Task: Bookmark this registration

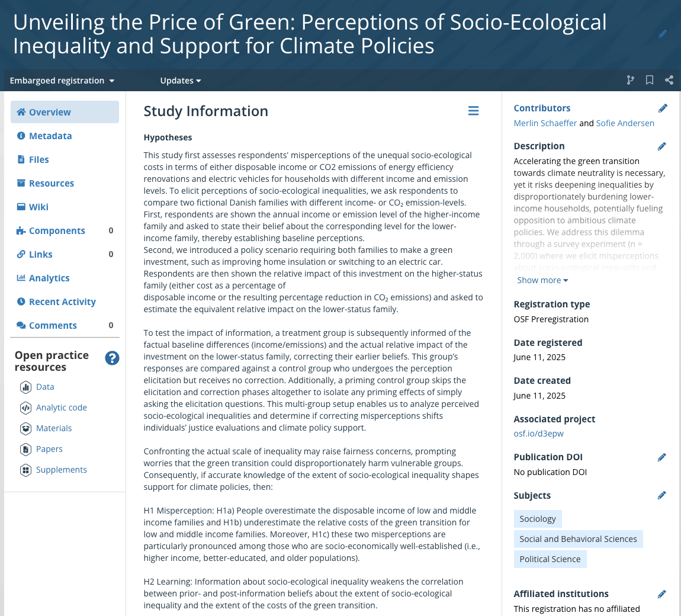Action: (x=650, y=81)
